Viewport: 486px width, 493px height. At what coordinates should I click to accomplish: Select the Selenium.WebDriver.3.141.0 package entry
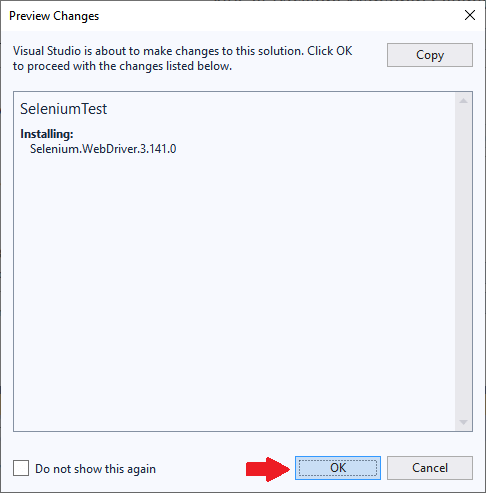(x=103, y=149)
